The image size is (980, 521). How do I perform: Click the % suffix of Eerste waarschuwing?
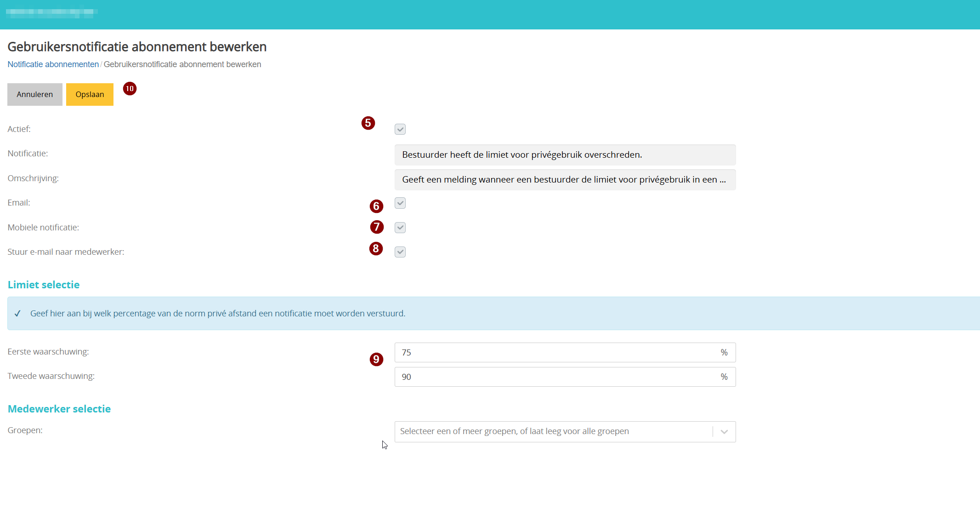pos(724,352)
